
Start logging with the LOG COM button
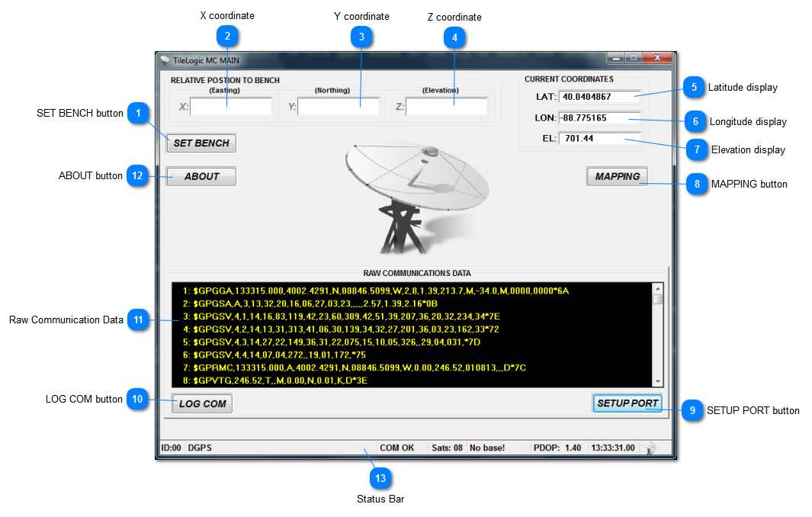(202, 403)
